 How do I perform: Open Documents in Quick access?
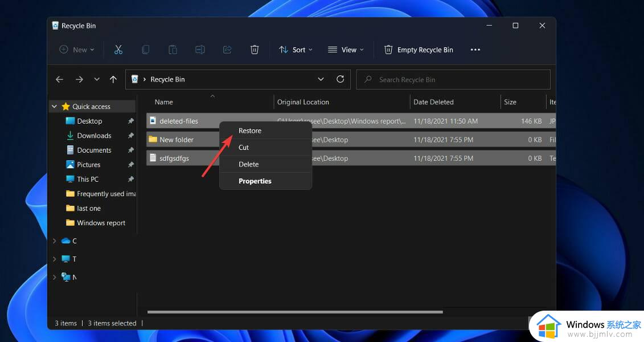(94, 150)
